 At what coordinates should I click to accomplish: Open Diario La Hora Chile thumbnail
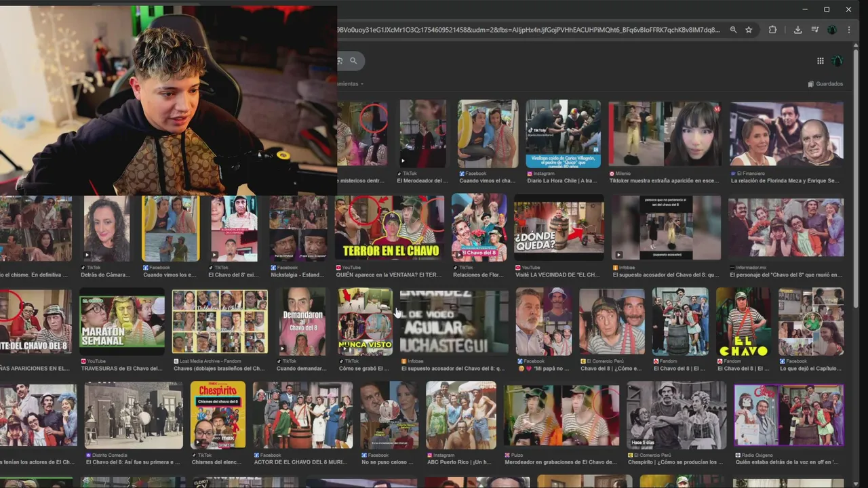(563, 134)
